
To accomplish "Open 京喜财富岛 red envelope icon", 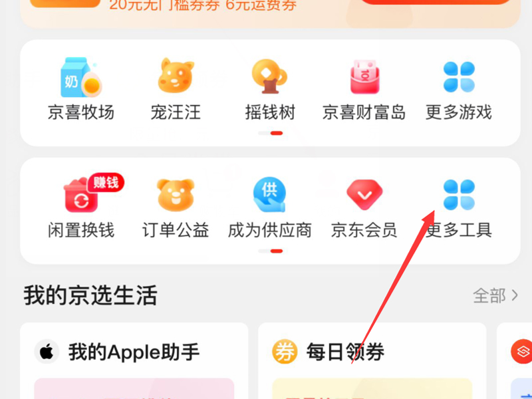I will point(364,76).
